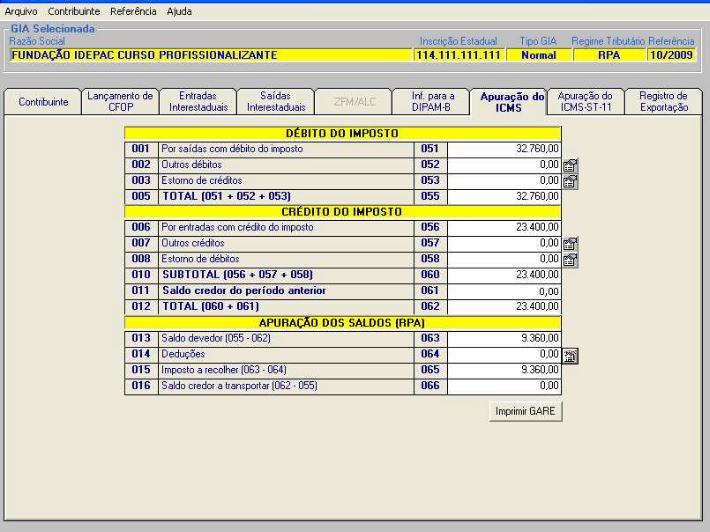Click field code 065

point(430,370)
